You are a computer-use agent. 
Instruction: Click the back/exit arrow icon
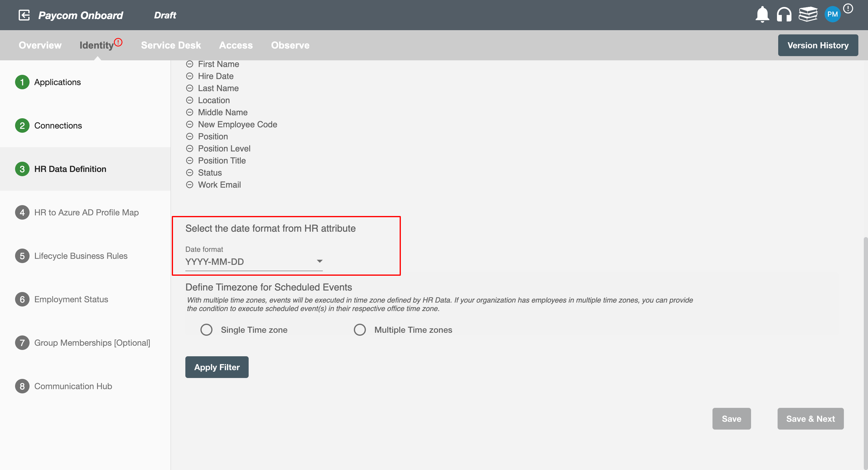click(24, 15)
